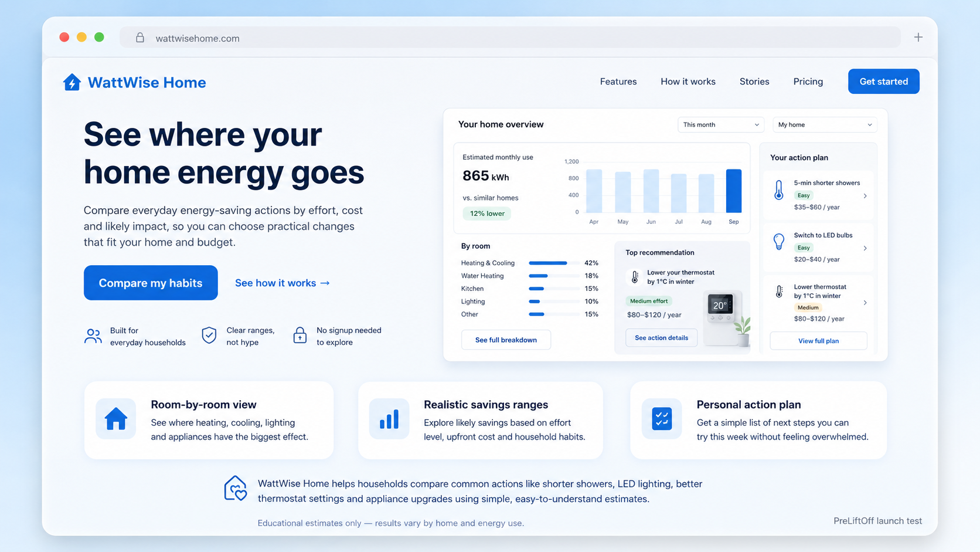
Task: Click the 'Easy' badge under shorter showers
Action: click(804, 195)
